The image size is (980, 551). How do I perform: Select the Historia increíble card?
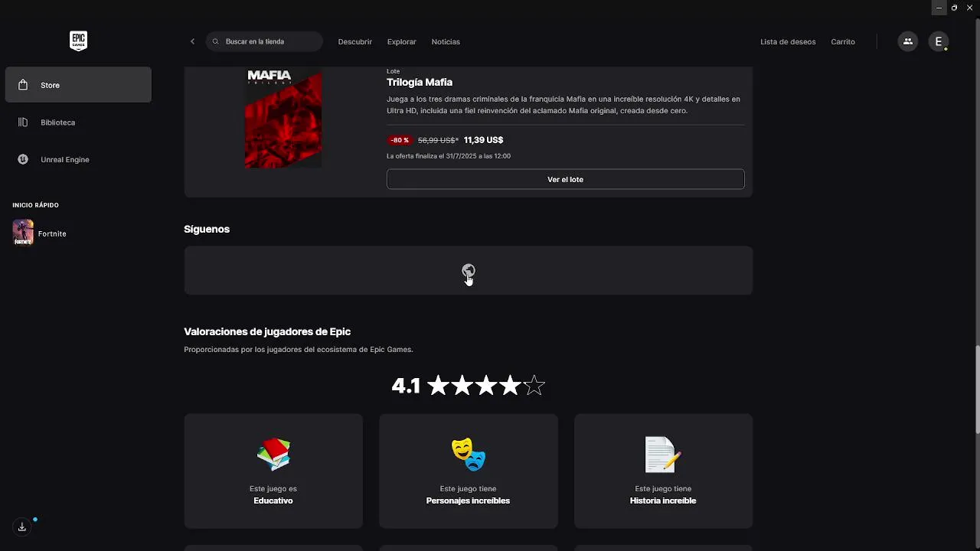click(x=663, y=471)
